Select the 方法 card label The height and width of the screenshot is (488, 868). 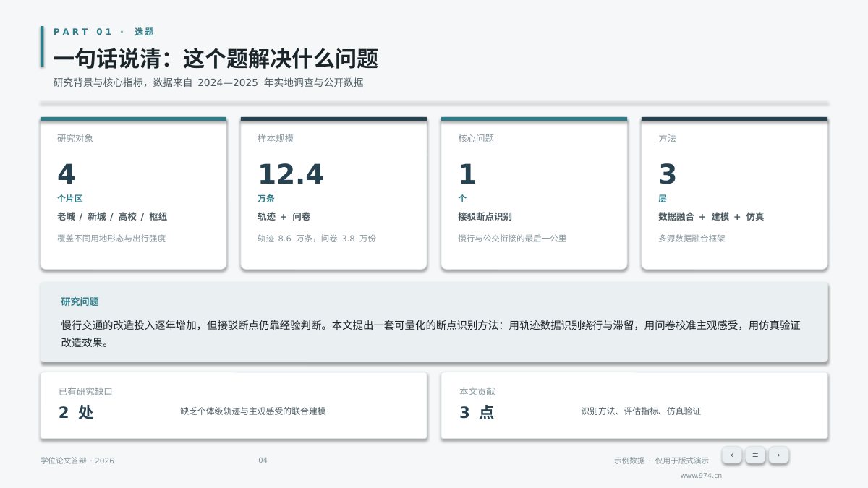coord(667,138)
